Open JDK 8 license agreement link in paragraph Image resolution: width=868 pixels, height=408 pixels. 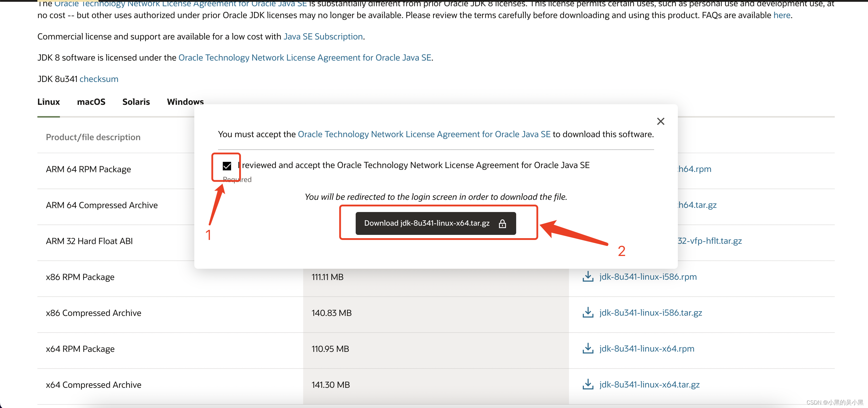coord(305,58)
